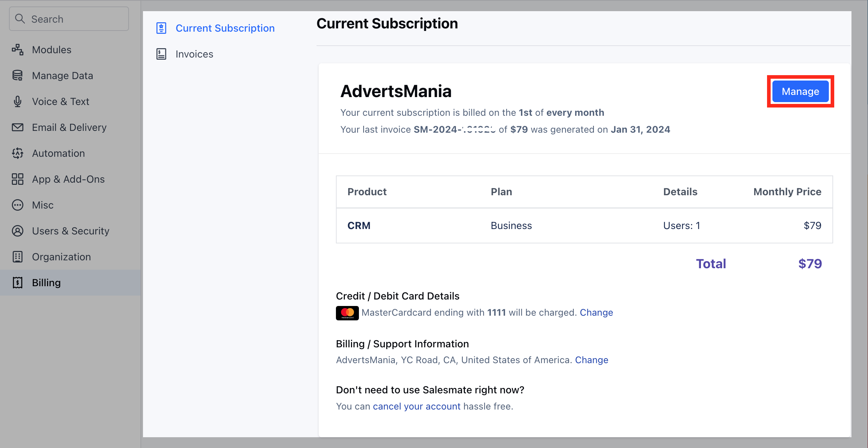868x448 pixels.
Task: Click the Email & Delivery envelope icon
Action: coord(18,127)
